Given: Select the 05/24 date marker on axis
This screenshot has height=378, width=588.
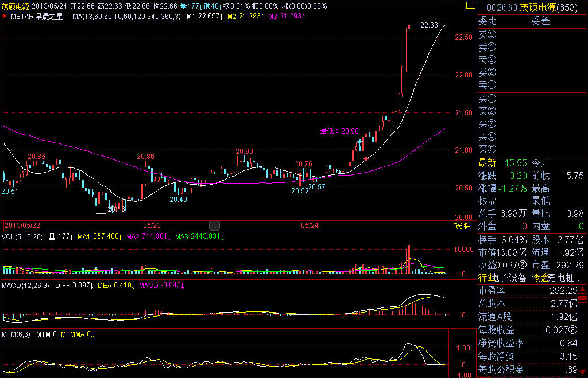Looking at the screenshot, I should tap(310, 225).
